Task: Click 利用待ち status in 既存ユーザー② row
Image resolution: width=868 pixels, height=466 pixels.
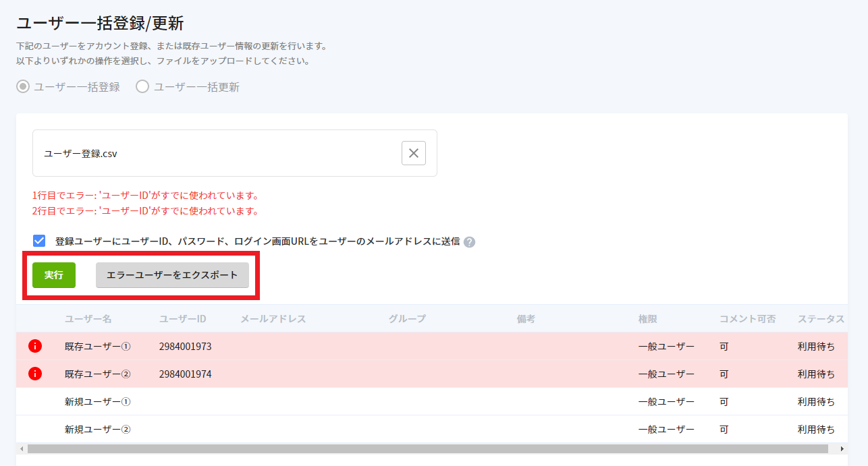Action: (816, 374)
